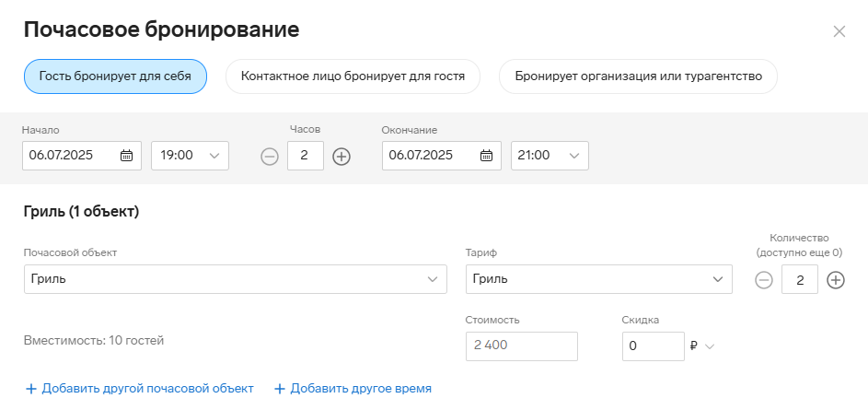The height and width of the screenshot is (410, 868).
Task: Open the start date calendar picker icon
Action: pyautogui.click(x=126, y=156)
